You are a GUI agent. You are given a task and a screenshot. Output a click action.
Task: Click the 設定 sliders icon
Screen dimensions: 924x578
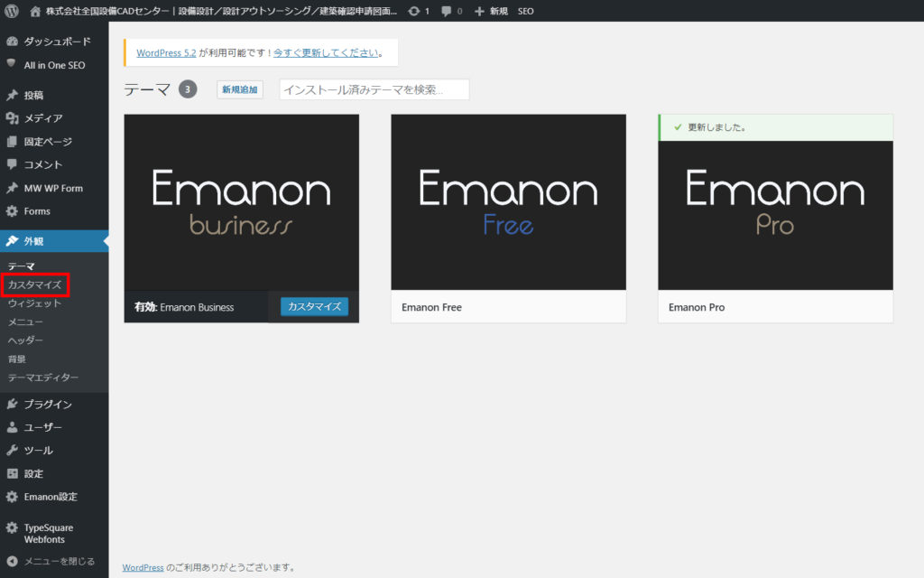pos(12,473)
